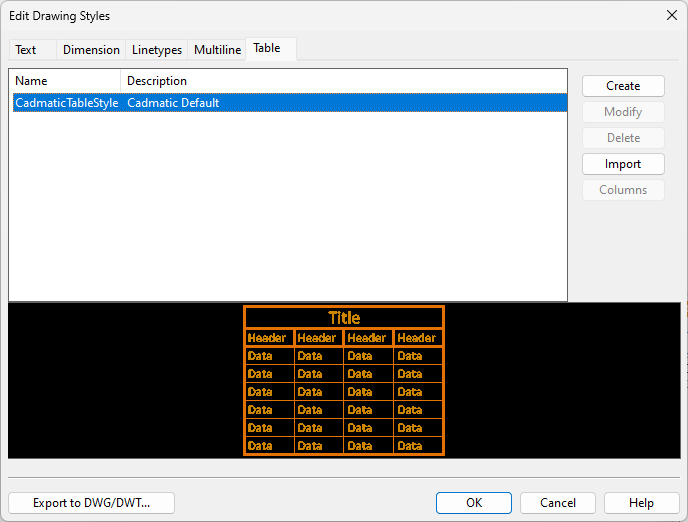Open Export to DWG/DWT dialog
688x522 pixels.
[91, 503]
